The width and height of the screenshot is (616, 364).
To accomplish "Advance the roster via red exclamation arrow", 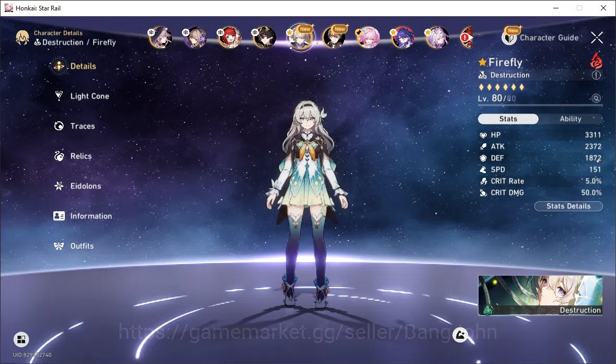I will [x=466, y=38].
